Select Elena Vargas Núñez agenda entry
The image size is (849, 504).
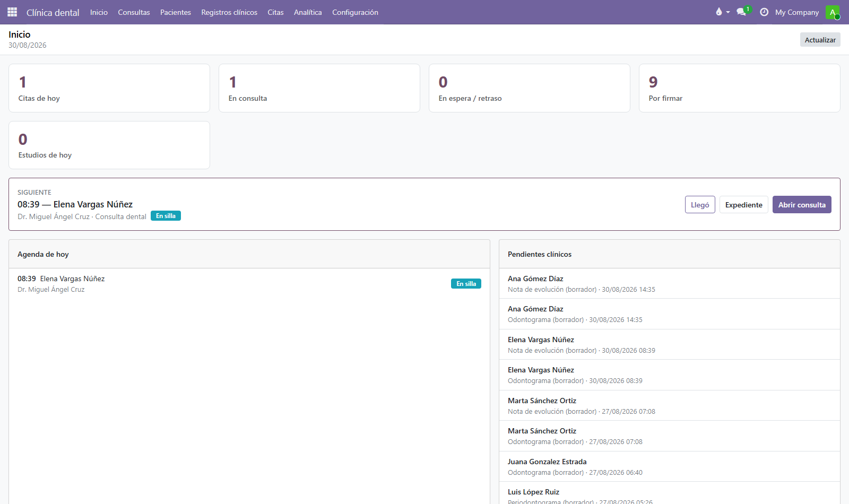[x=249, y=284]
